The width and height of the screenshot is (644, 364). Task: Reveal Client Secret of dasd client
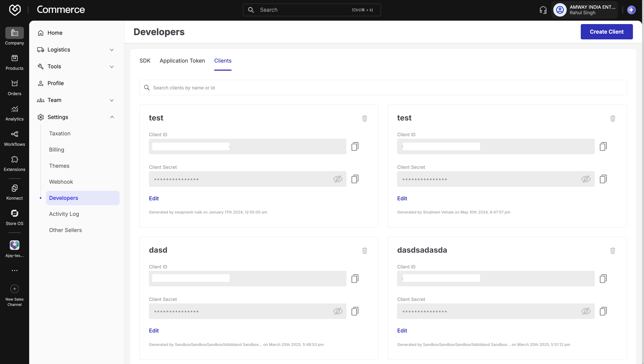(338, 311)
